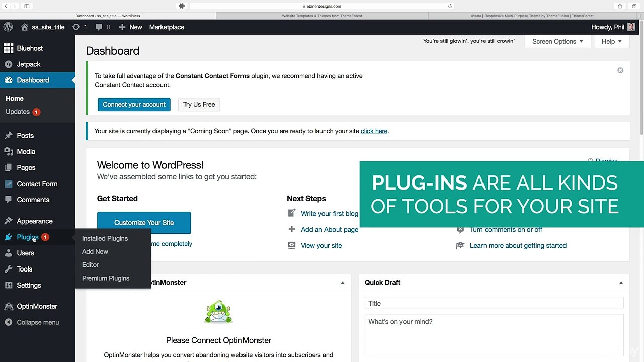
Task: Select the Dashboard browser tab
Action: click(108, 16)
